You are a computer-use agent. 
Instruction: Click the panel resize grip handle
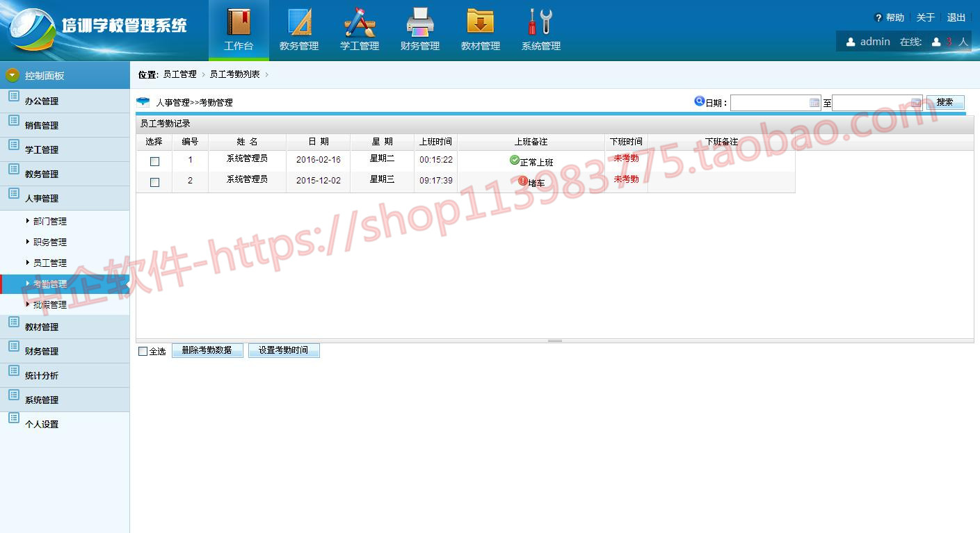[555, 341]
